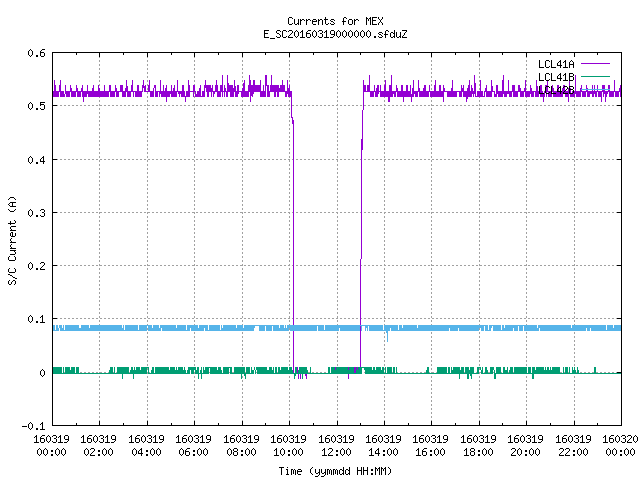Screen dimensions: 640x480
Task: Click the x-axis tick label 160319 04:00
Action: coord(146,446)
